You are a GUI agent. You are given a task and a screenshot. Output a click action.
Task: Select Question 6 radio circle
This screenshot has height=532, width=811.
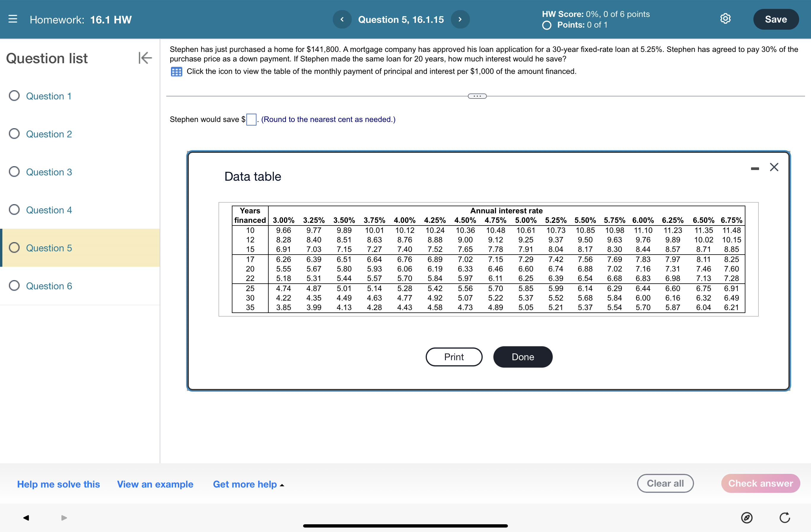pyautogui.click(x=14, y=285)
